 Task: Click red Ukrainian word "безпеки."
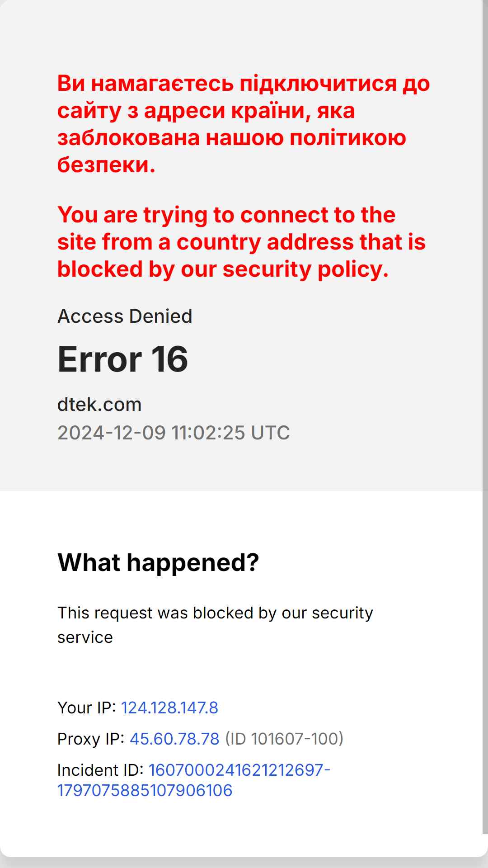[106, 165]
